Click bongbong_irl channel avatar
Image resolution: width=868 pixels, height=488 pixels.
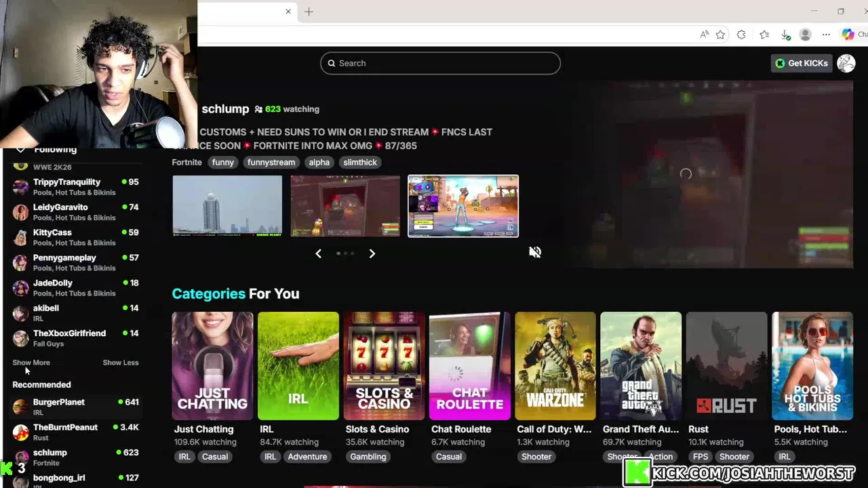(21, 481)
